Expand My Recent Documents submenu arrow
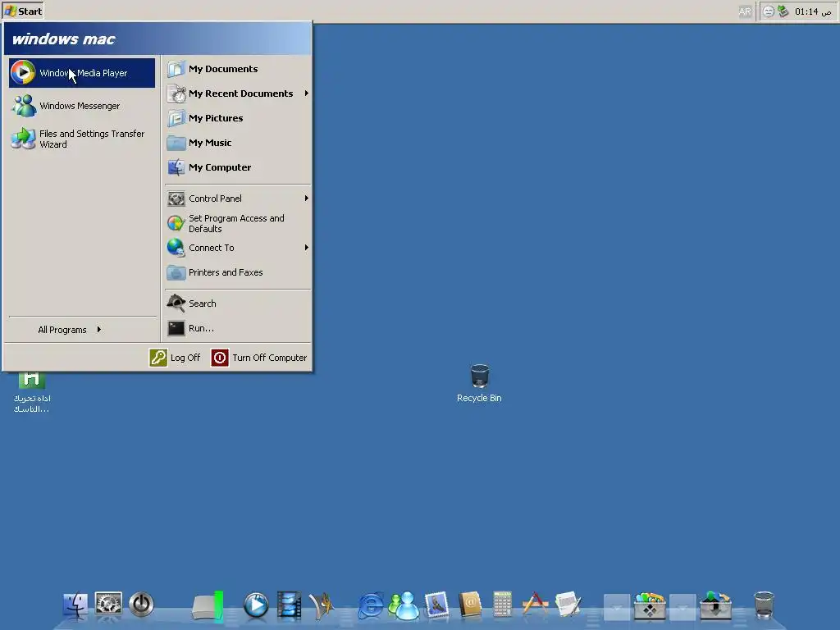The height and width of the screenshot is (630, 840). [307, 94]
